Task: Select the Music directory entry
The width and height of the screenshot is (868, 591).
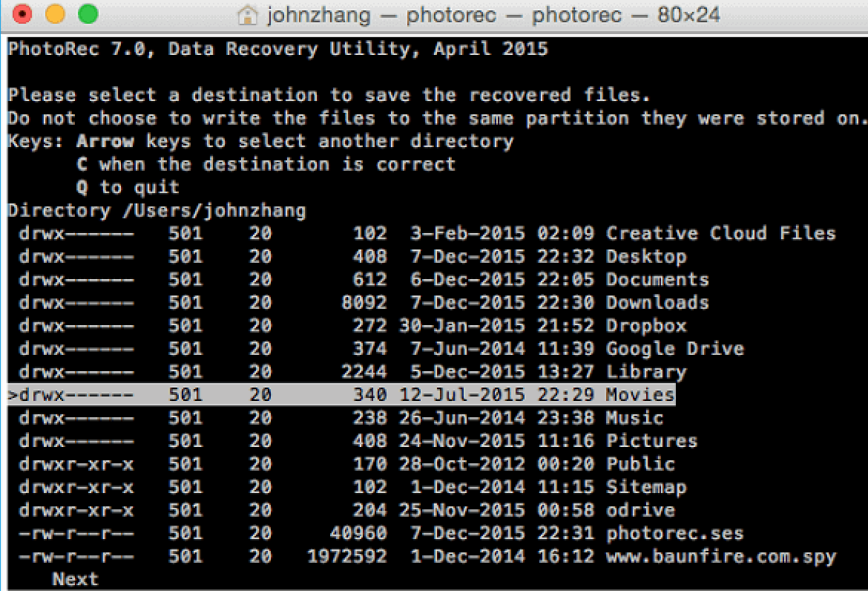Action: point(634,417)
